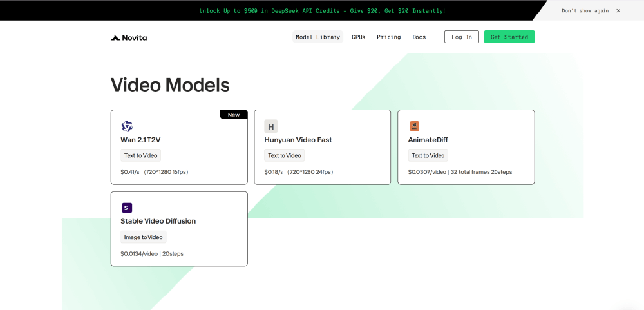
Task: Click the Novita logo in the header
Action: [129, 37]
